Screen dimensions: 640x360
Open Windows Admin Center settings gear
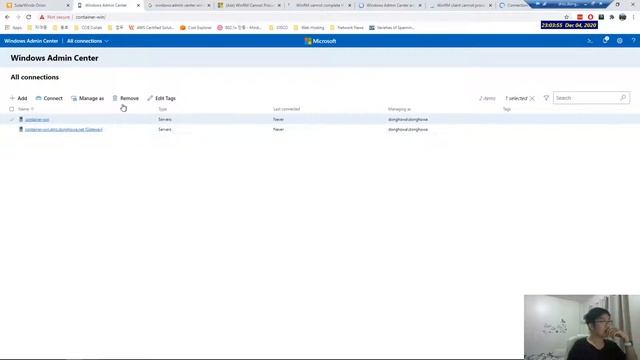point(620,41)
